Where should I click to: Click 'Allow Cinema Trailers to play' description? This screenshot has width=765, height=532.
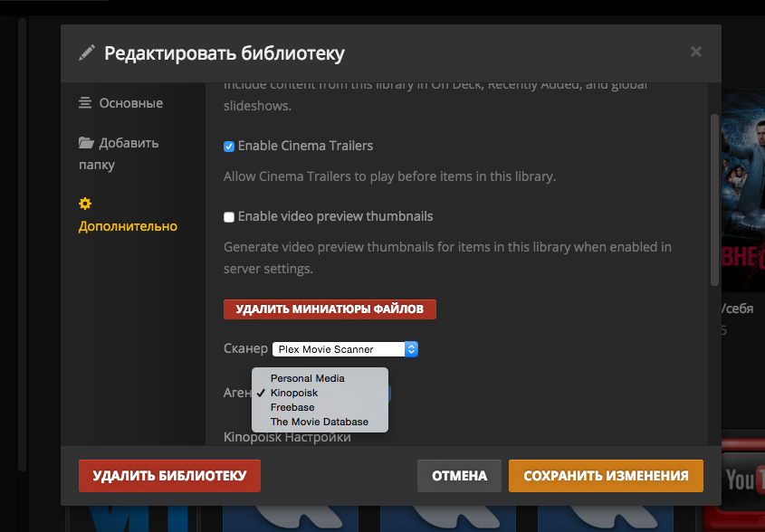[x=390, y=176]
